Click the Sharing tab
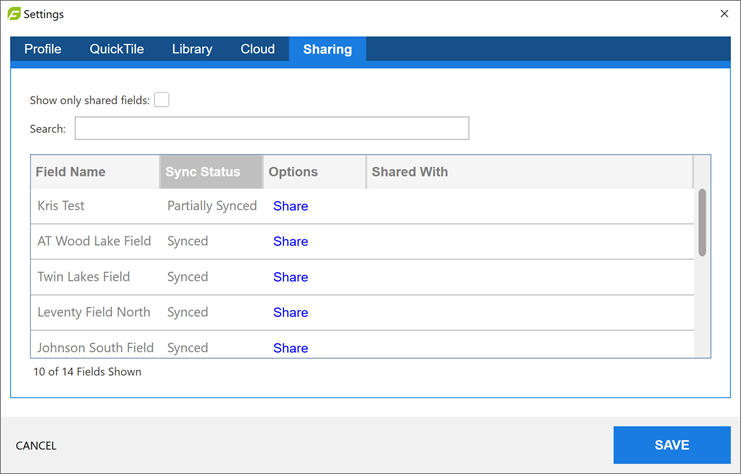 point(327,49)
